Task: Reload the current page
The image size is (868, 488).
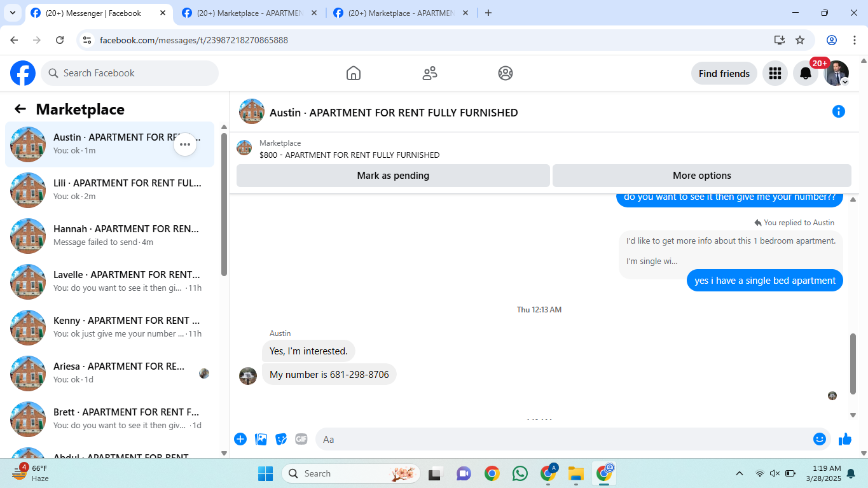Action: [60, 40]
